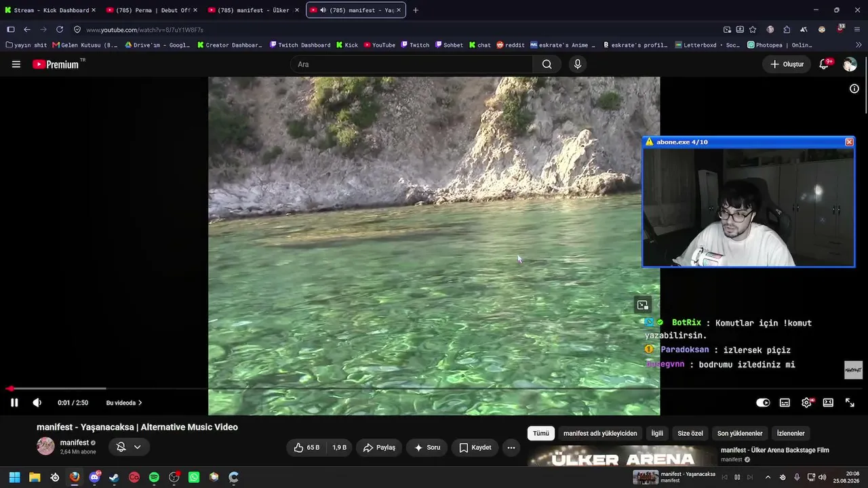Go to YouTube Premium home logo
Image resolution: width=868 pixels, height=488 pixels.
point(56,64)
